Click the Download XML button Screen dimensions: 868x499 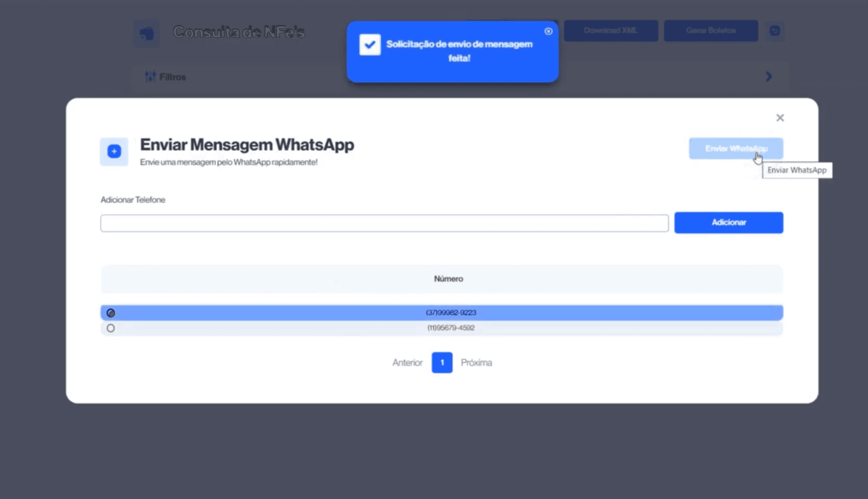point(611,31)
